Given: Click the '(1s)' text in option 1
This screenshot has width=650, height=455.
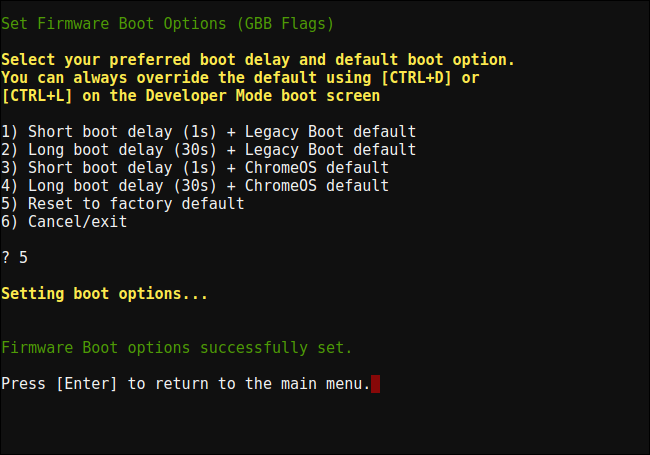Looking at the screenshot, I should point(200,132).
